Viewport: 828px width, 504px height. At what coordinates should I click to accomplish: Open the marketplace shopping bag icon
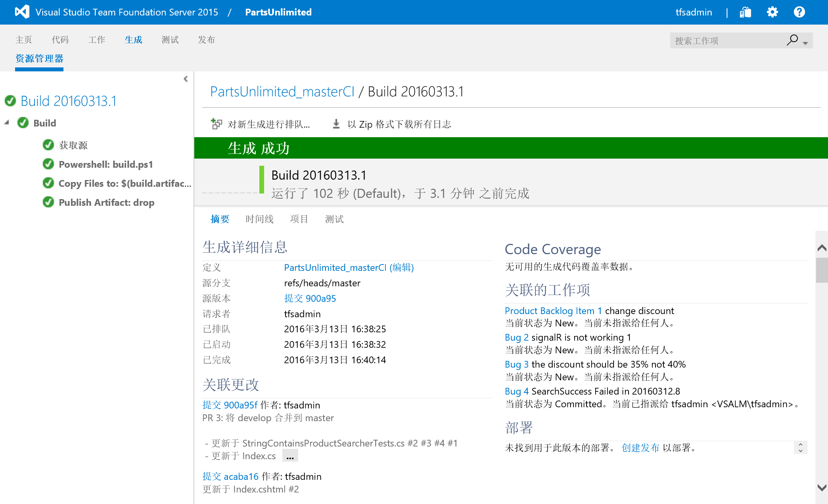[x=745, y=12]
